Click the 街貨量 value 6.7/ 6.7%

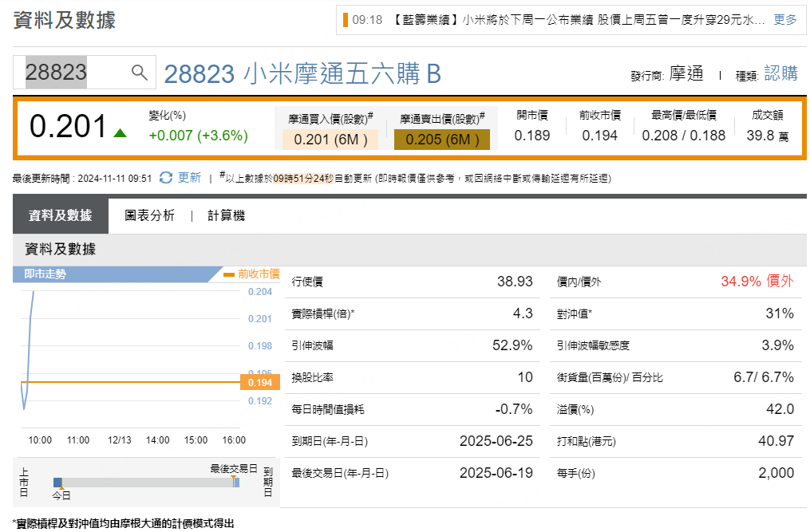(764, 377)
